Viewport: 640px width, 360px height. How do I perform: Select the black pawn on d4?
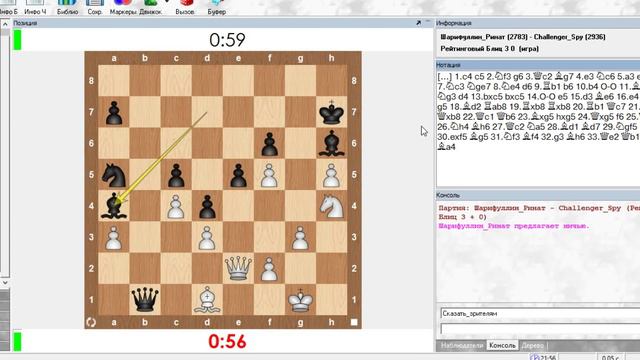coord(207,206)
